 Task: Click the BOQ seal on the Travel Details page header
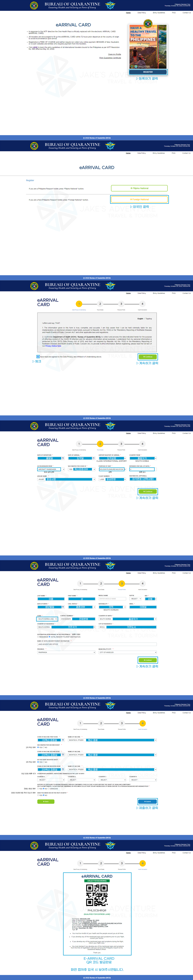tap(34, 426)
